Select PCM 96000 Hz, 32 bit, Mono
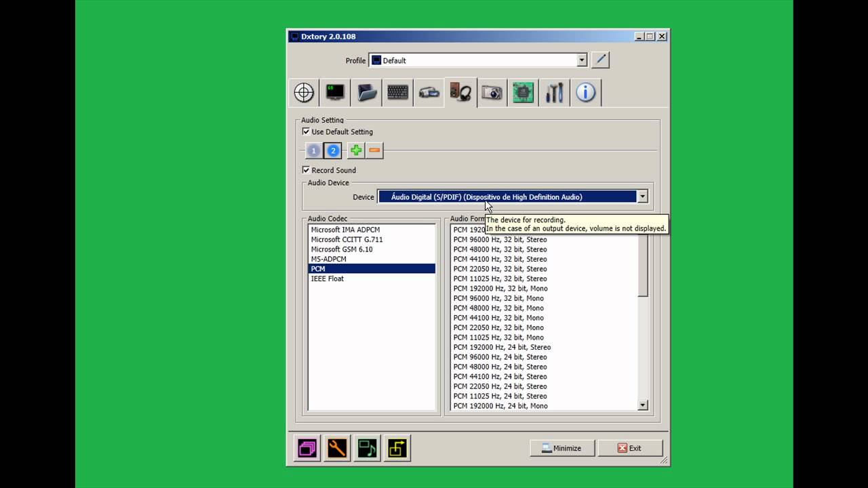The image size is (868, 488). pos(545,298)
